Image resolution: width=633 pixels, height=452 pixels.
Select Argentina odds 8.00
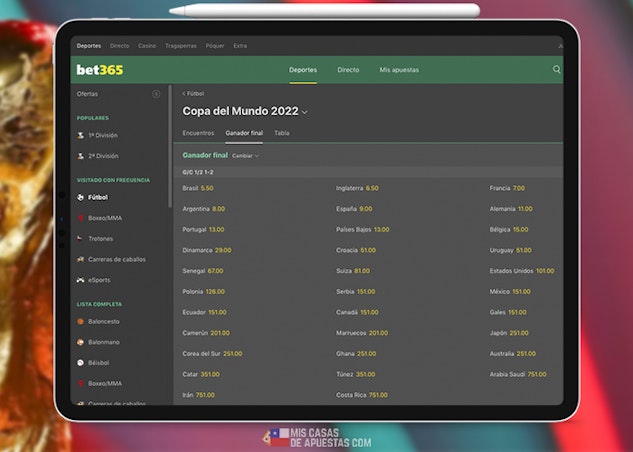pos(218,209)
